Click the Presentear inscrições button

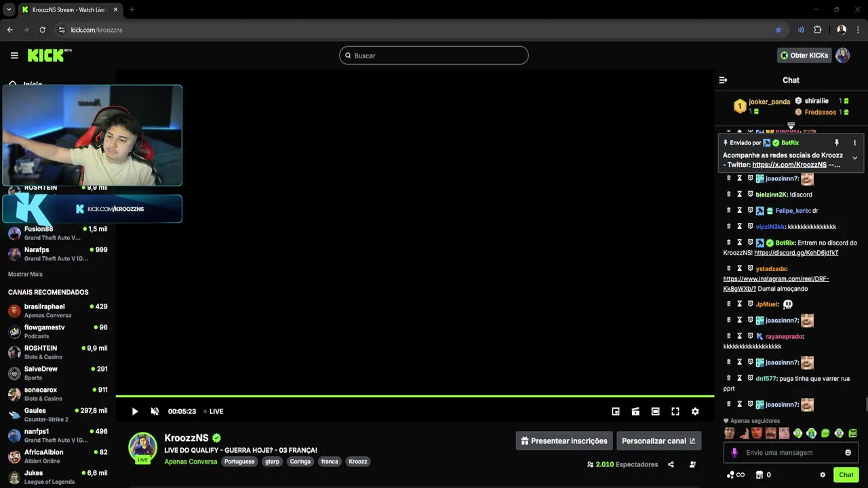coord(564,441)
